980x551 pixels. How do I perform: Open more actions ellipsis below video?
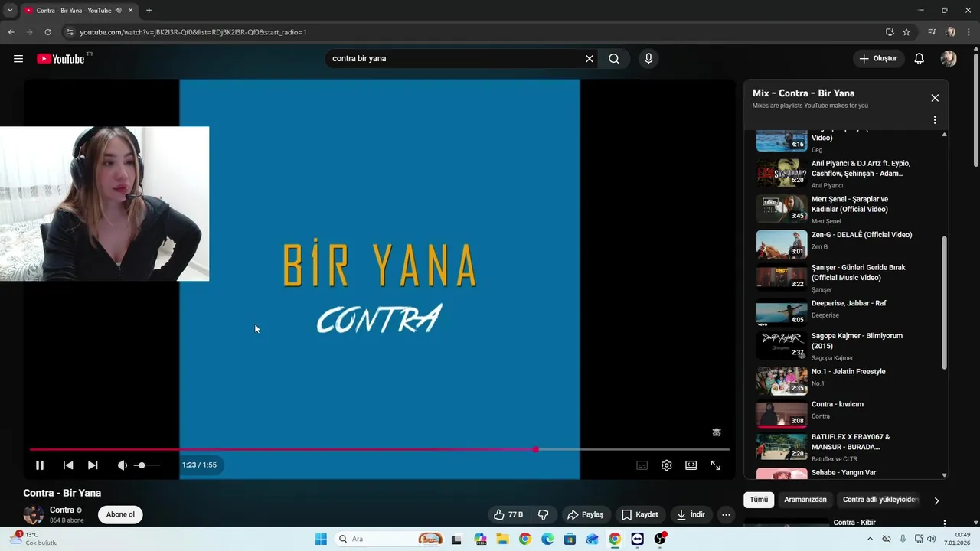click(x=727, y=514)
